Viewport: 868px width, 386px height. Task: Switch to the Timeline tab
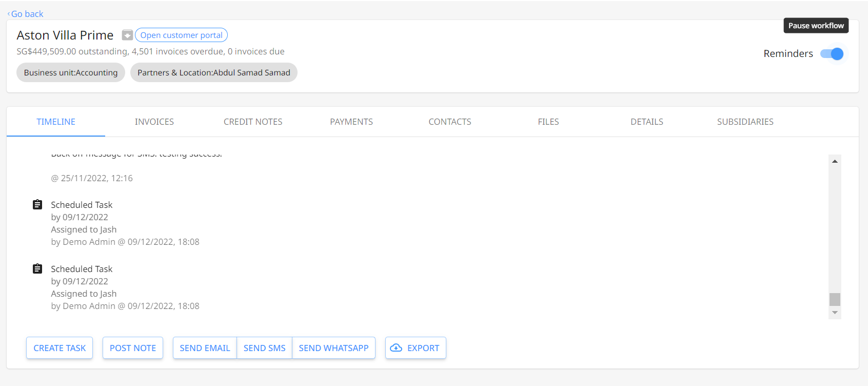pos(56,122)
